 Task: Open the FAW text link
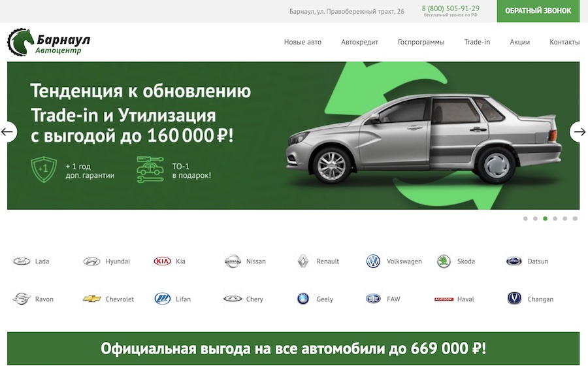(x=393, y=299)
